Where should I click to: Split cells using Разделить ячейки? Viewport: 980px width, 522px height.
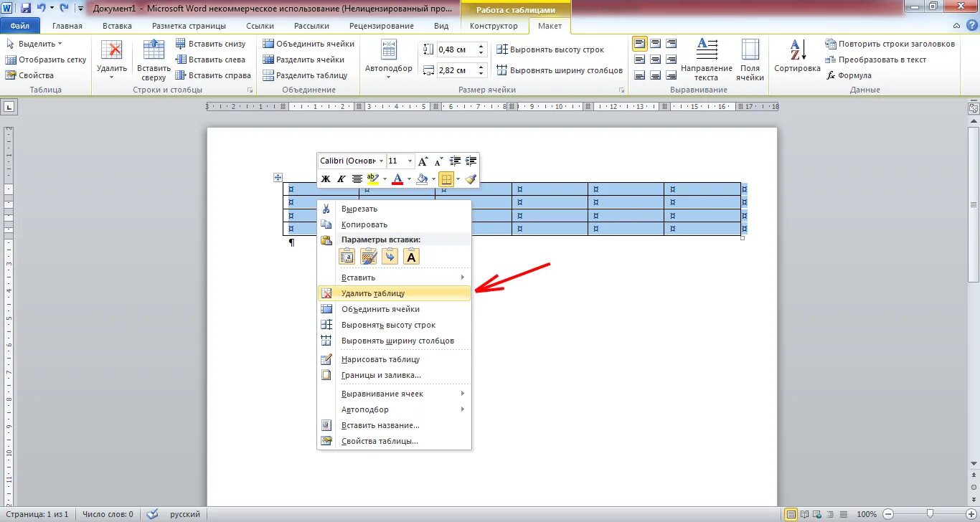click(303, 60)
